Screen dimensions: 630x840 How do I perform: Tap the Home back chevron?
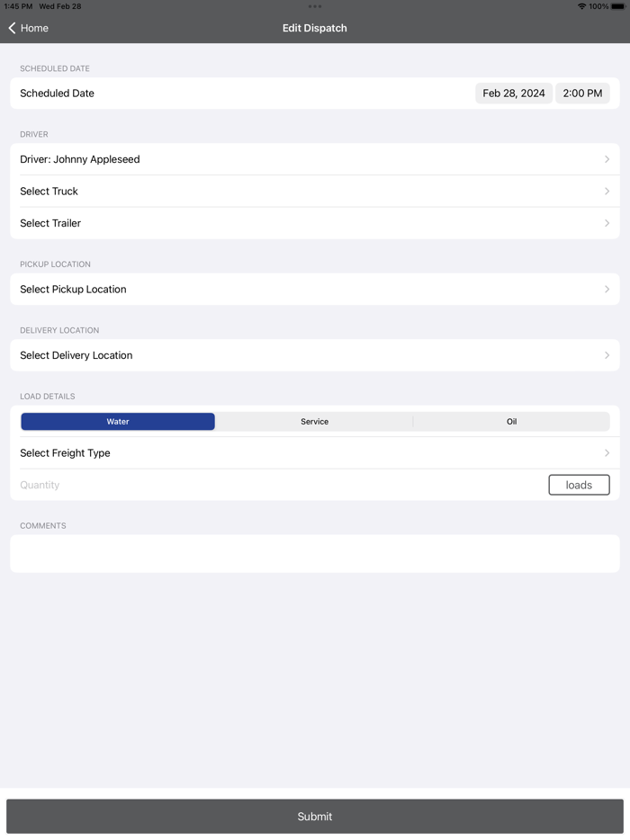13,28
